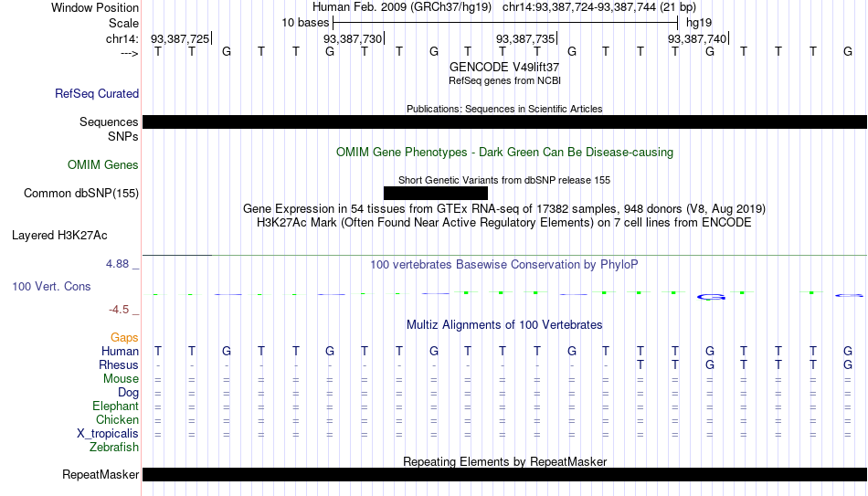Click Publications: Sequences in Scientific Articles title
Screen dimensions: 868x496
click(x=504, y=109)
